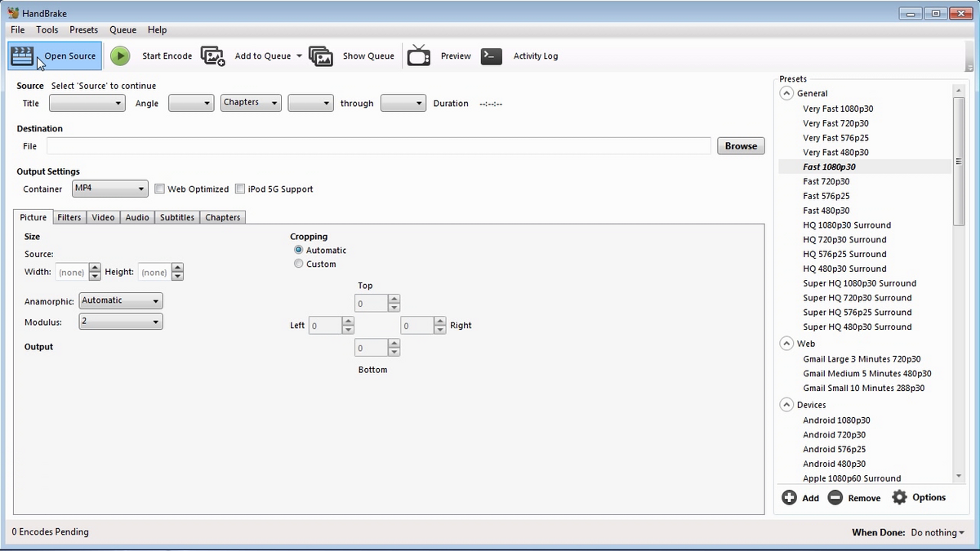Screen dimensions: 980x551
Task: Click the presets list scrollbar thumb
Action: pos(959,161)
